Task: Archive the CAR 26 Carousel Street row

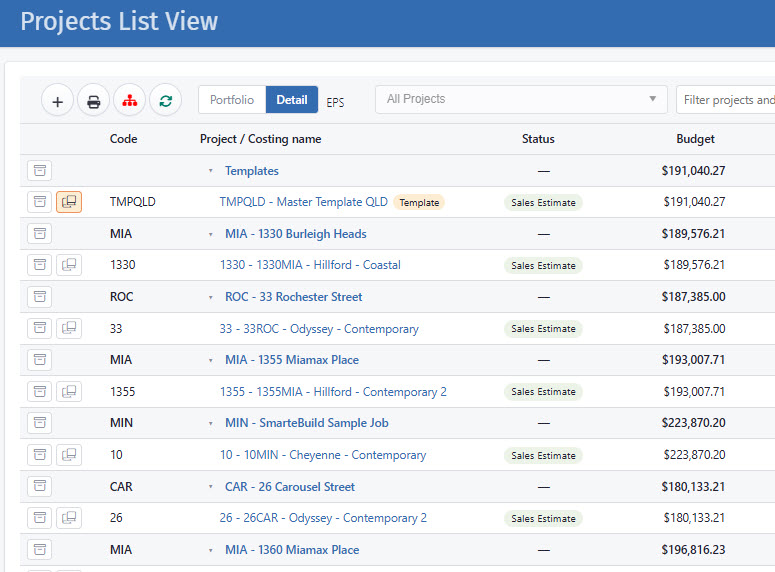Action: coord(40,486)
